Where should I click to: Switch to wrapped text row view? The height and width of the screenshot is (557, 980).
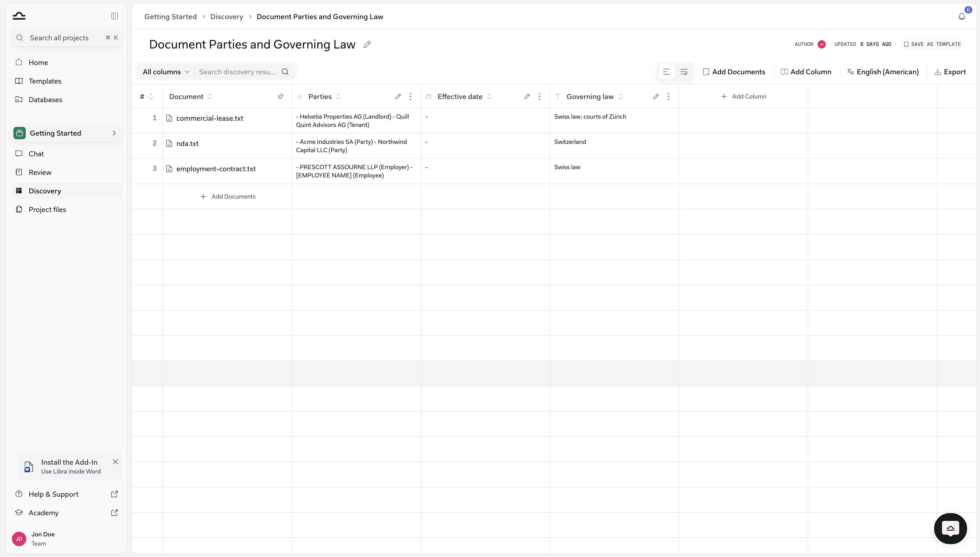684,72
